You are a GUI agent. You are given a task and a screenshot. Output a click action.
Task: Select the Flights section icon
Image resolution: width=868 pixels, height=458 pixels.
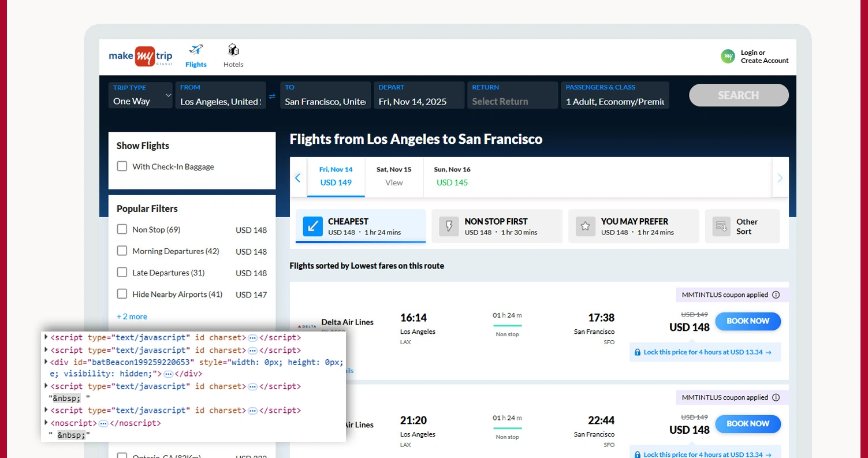click(195, 50)
